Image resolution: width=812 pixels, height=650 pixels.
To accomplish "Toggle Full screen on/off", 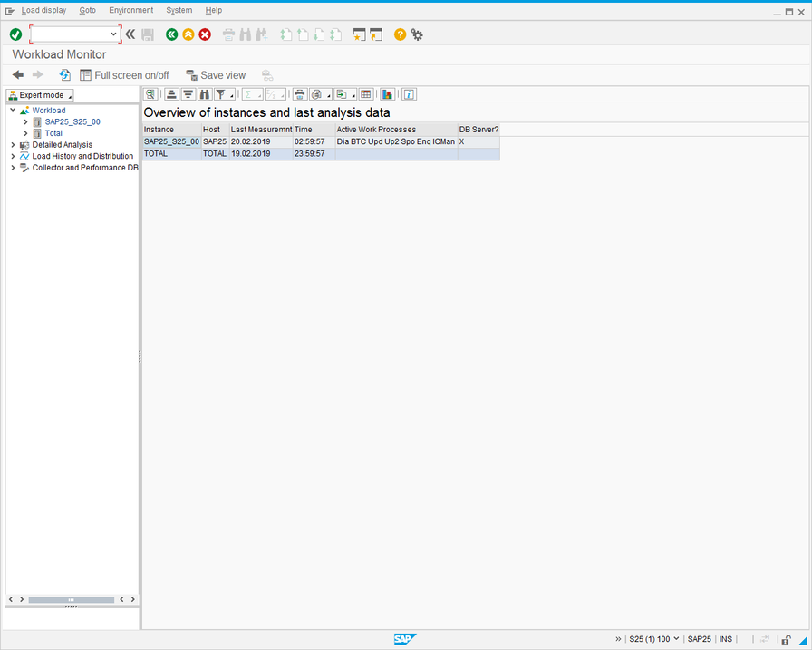I will pos(124,75).
